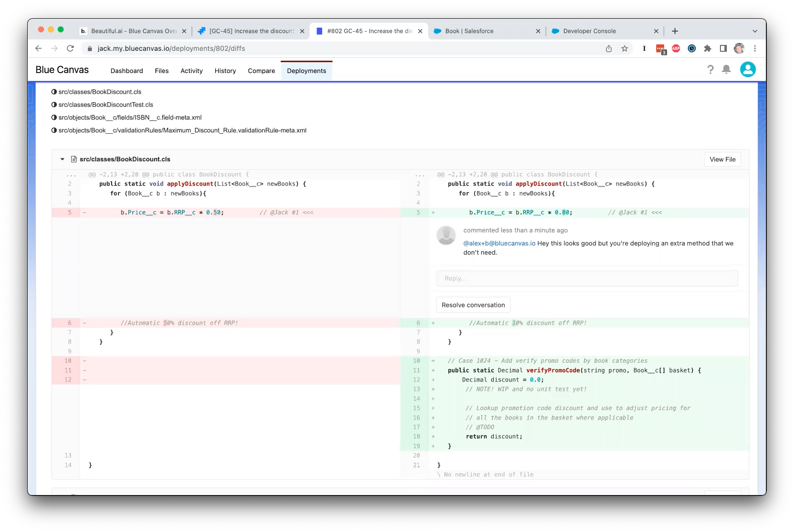Click the verifyPromoCode method name
The height and width of the screenshot is (532, 794).
click(553, 371)
